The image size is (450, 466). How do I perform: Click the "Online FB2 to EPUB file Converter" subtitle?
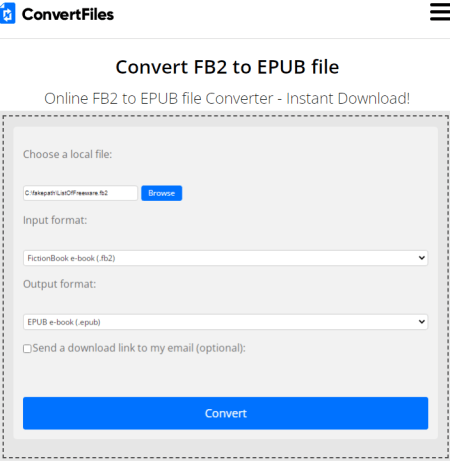(x=159, y=99)
